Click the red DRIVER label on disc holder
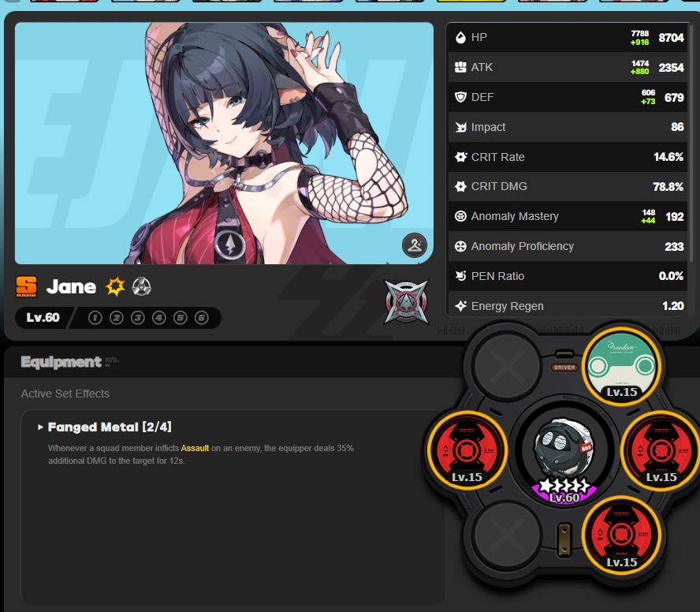 [564, 368]
